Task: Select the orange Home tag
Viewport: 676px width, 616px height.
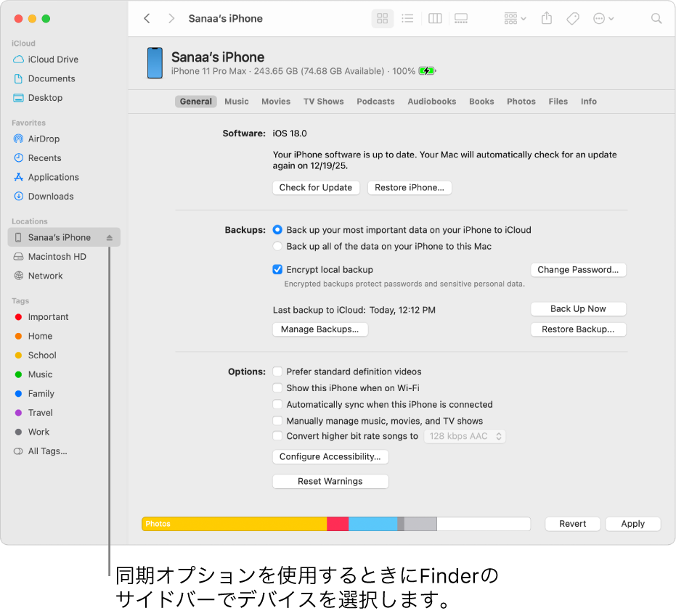Action: 33,336
